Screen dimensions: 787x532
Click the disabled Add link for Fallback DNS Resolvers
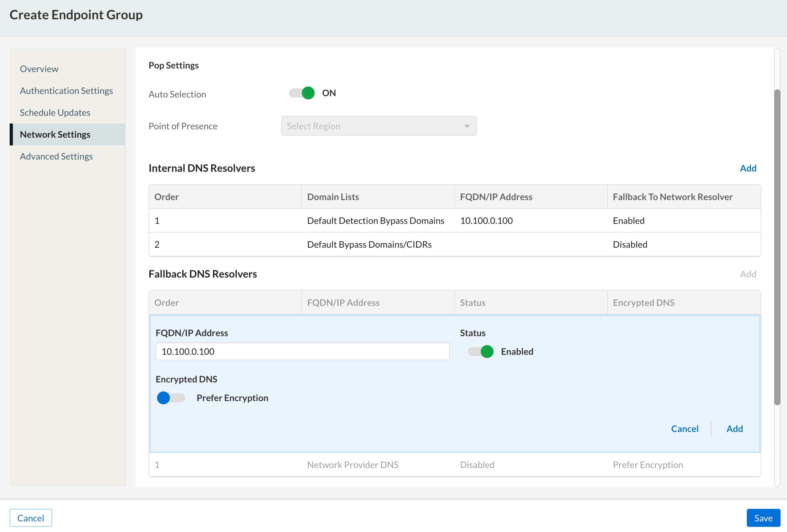[748, 274]
